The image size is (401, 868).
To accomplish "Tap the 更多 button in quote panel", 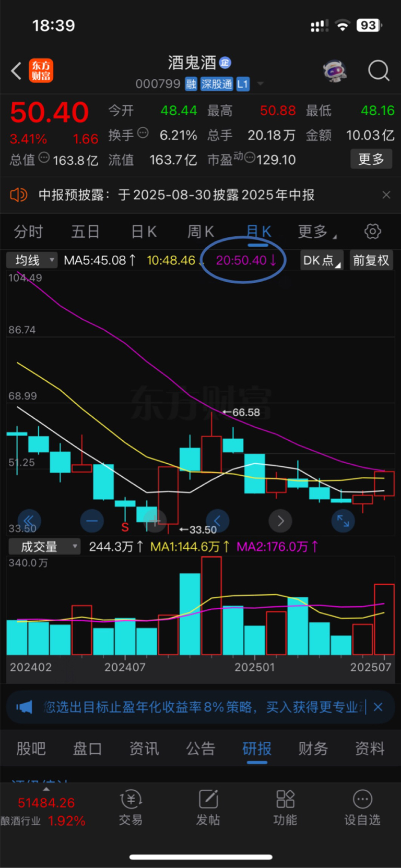I will [371, 159].
